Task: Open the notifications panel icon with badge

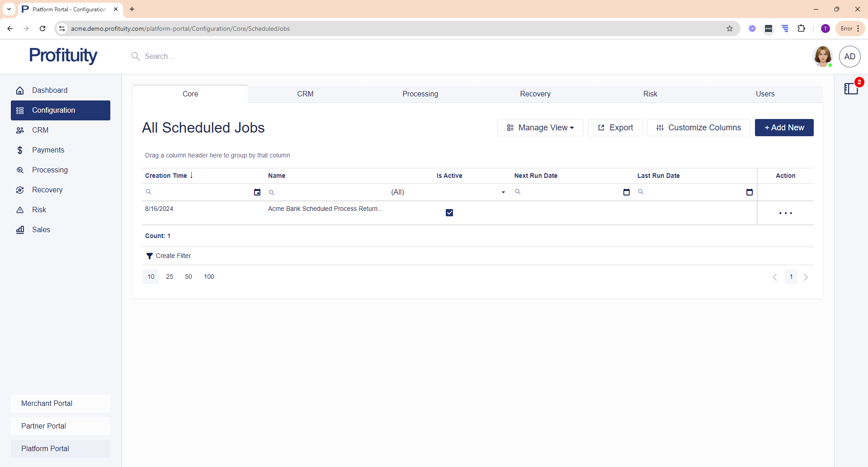Action: coord(851,89)
